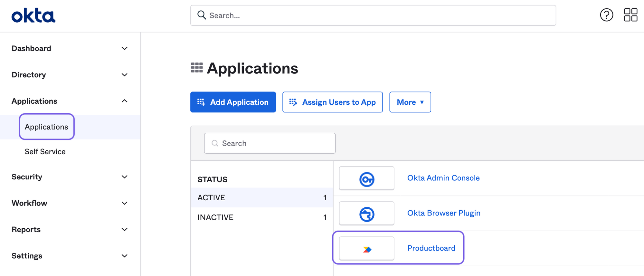Click the magnifier icon in top search bar
644x276 pixels.
(x=202, y=15)
